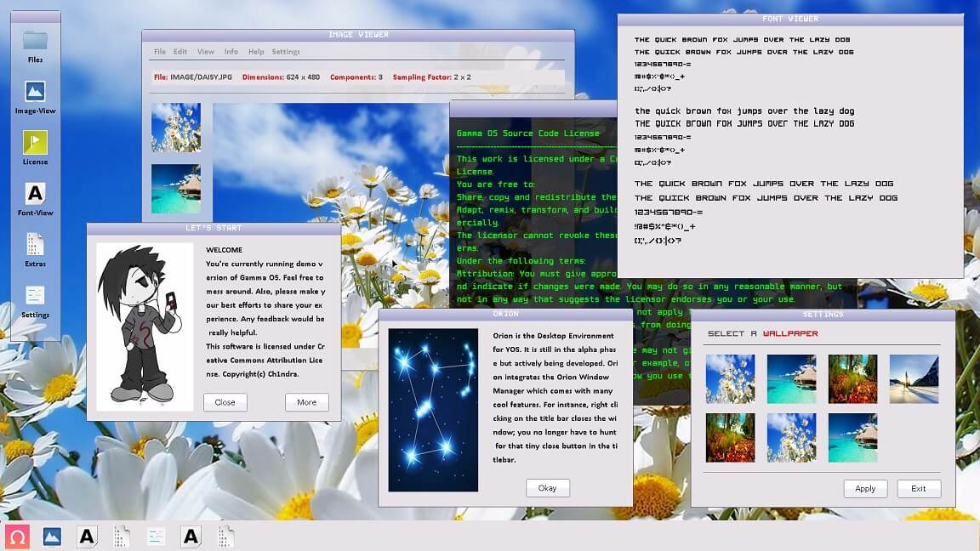Click the taskbar document icon left of the settings icon
The height and width of the screenshot is (551, 980).
[x=122, y=536]
